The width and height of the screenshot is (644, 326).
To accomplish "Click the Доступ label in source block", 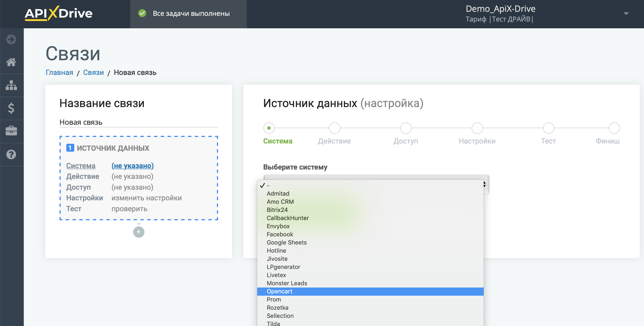I will [79, 187].
